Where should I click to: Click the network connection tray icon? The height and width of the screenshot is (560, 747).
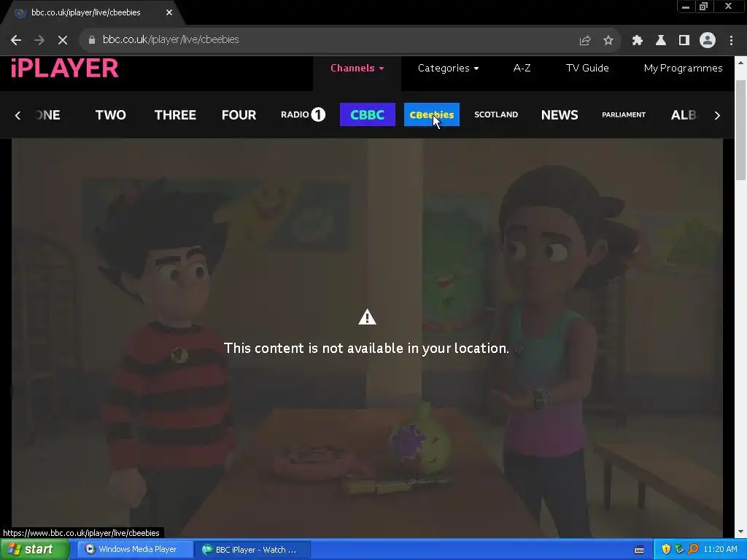pyautogui.click(x=679, y=550)
